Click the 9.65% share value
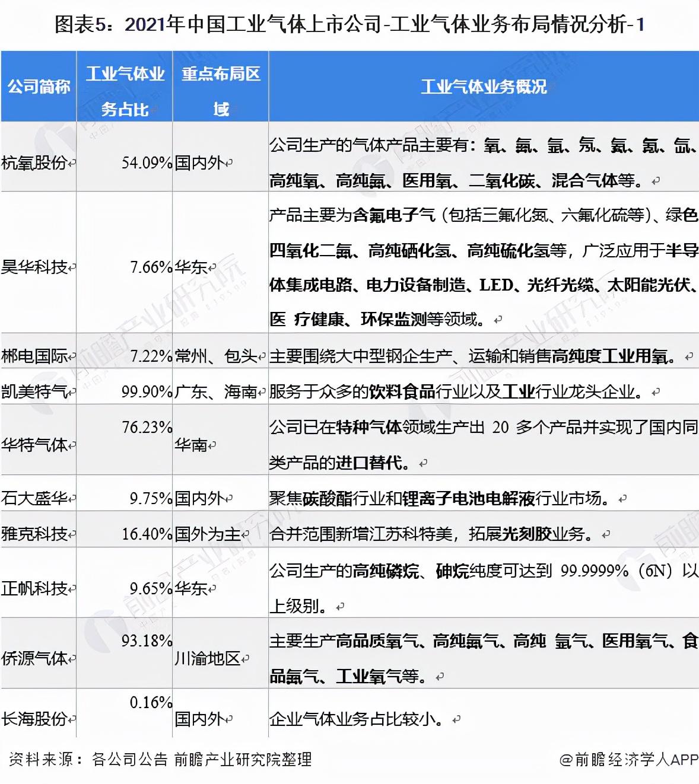699x784 pixels. [151, 588]
